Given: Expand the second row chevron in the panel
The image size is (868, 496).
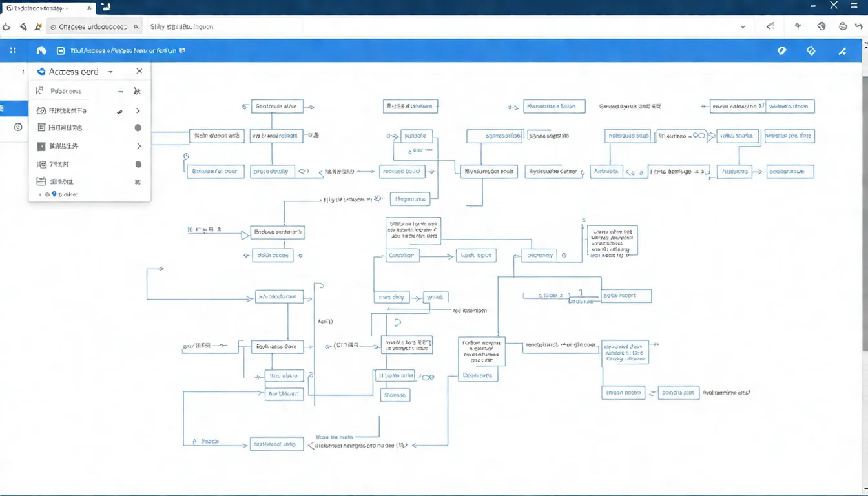Looking at the screenshot, I should (x=138, y=110).
